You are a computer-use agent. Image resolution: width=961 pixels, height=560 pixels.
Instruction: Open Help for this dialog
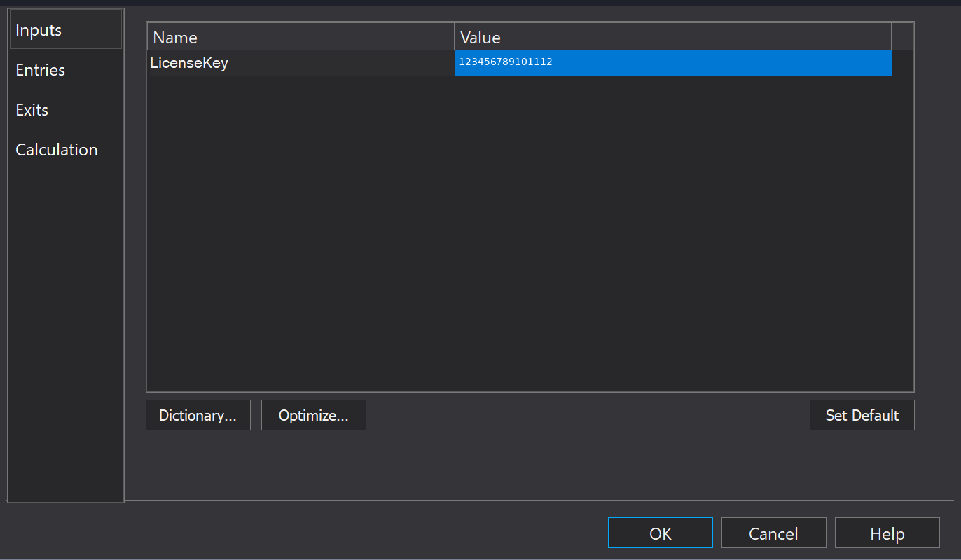point(887,533)
